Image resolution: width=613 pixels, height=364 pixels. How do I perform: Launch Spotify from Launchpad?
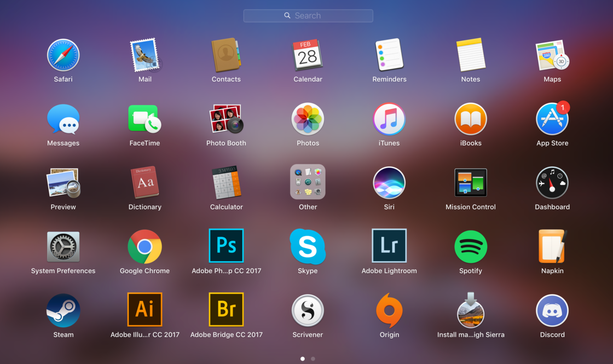coord(471,247)
